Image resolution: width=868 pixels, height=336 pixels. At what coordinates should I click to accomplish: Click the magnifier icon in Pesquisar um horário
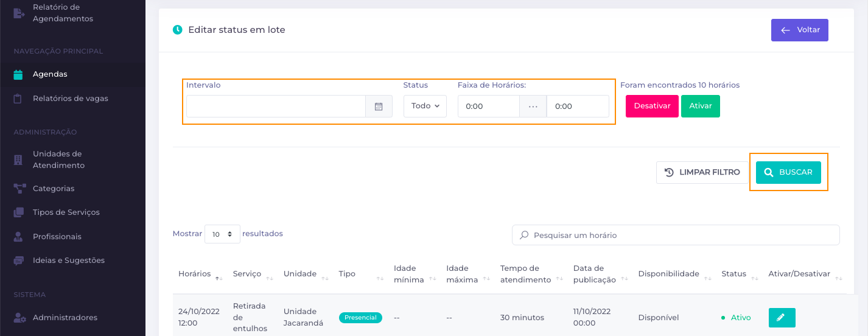click(x=524, y=235)
